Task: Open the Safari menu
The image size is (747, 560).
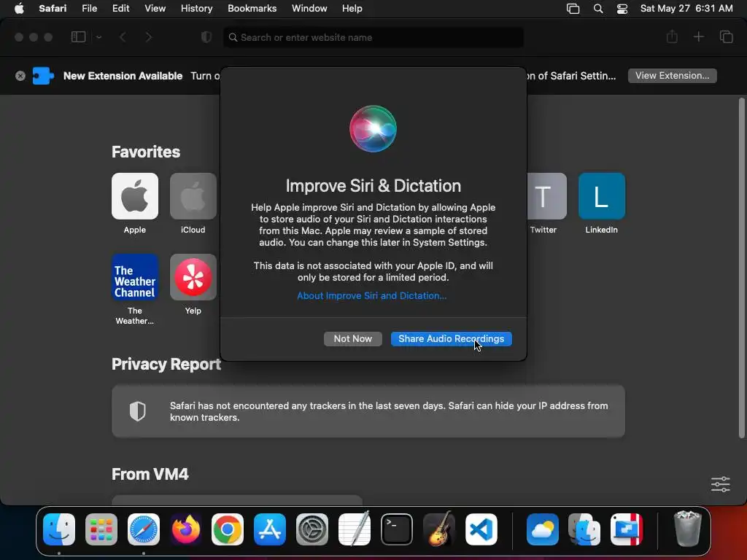Action: pos(53,9)
